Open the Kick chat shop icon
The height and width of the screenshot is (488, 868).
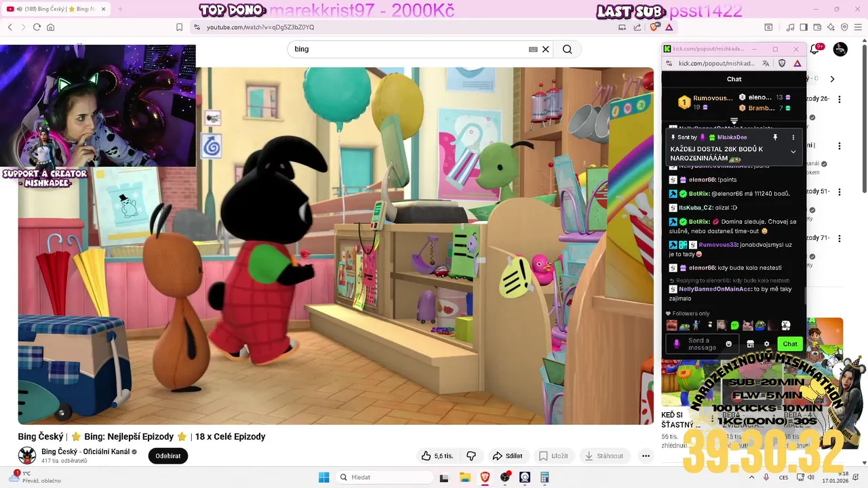tap(750, 344)
